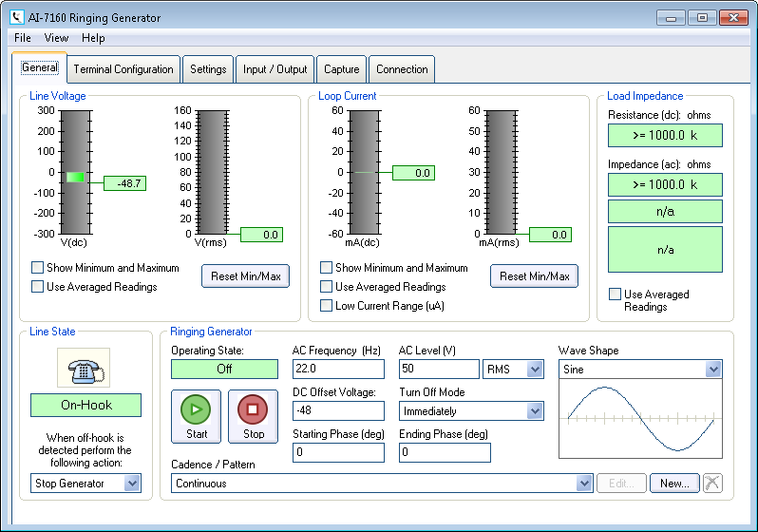Click the app phone icon in title bar
758x532 pixels.
pos(16,18)
